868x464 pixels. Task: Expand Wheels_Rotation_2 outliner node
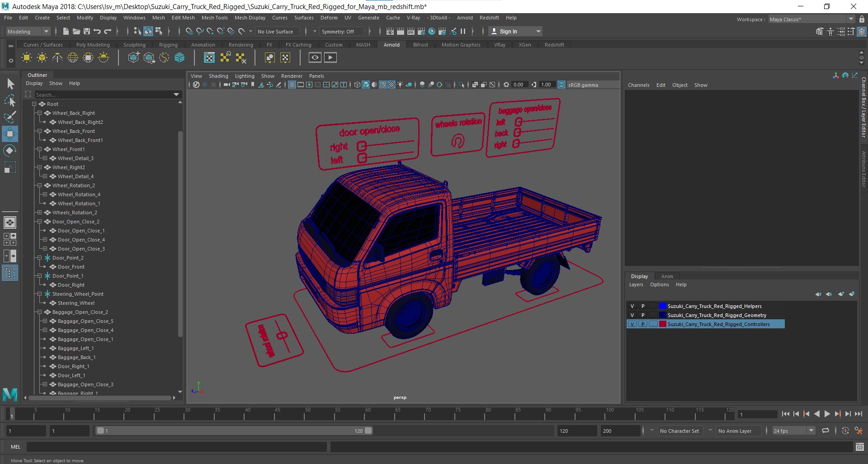point(39,213)
